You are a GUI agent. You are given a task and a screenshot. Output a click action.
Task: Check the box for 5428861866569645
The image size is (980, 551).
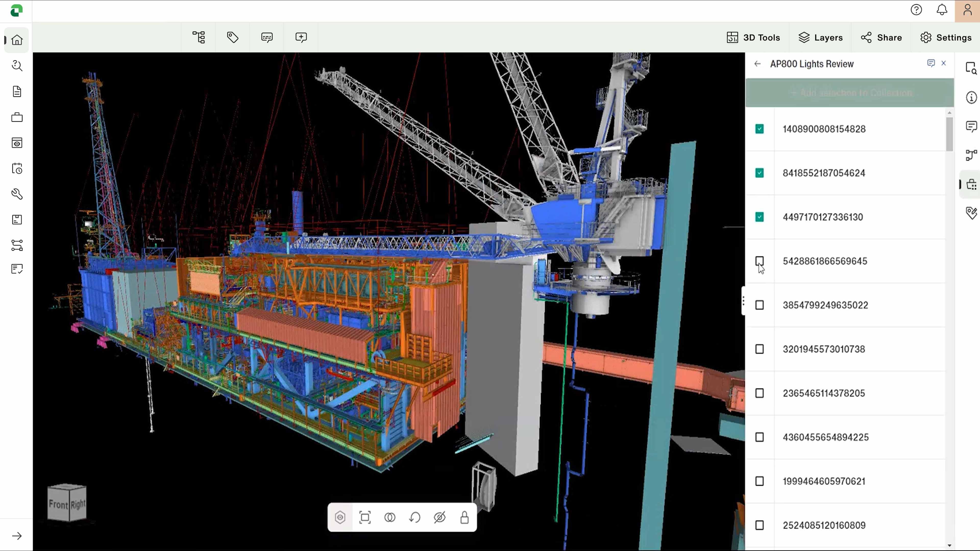click(x=759, y=261)
